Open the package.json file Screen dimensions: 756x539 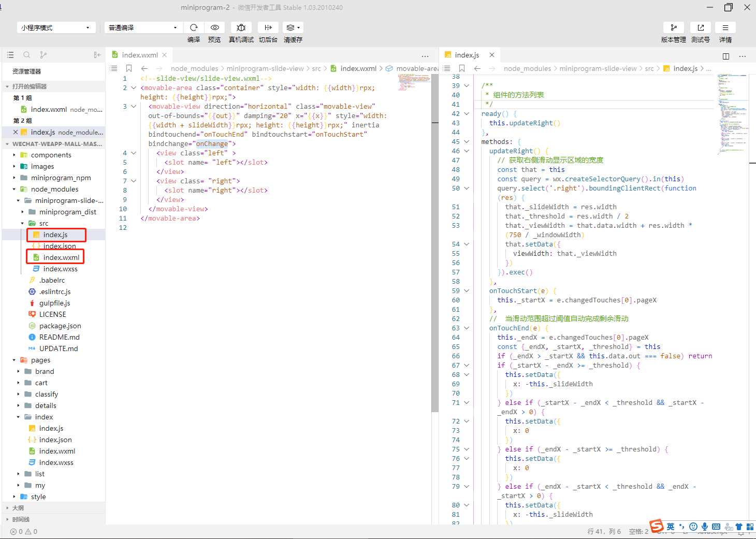[53, 326]
